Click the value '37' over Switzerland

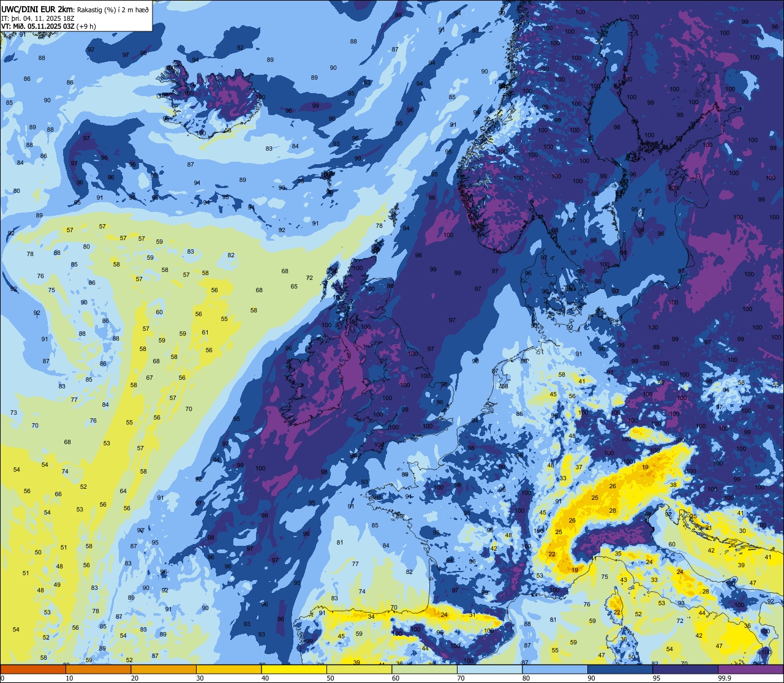(x=578, y=467)
